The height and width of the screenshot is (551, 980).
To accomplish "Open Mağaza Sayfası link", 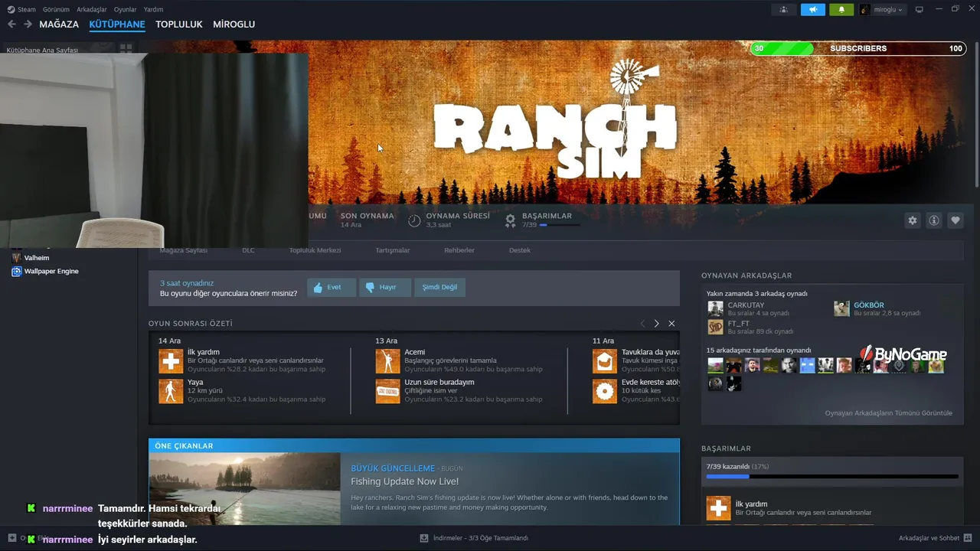I will pyautogui.click(x=184, y=250).
